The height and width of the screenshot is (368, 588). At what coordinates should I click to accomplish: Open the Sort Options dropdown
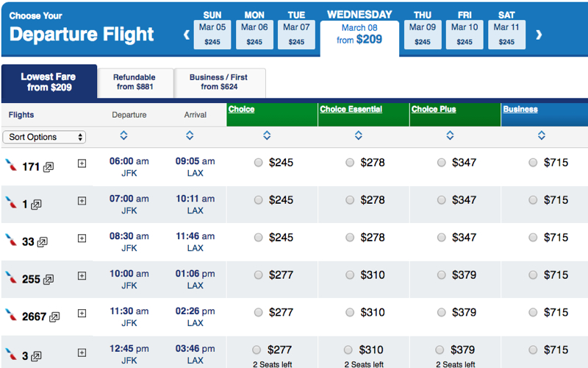pyautogui.click(x=44, y=137)
